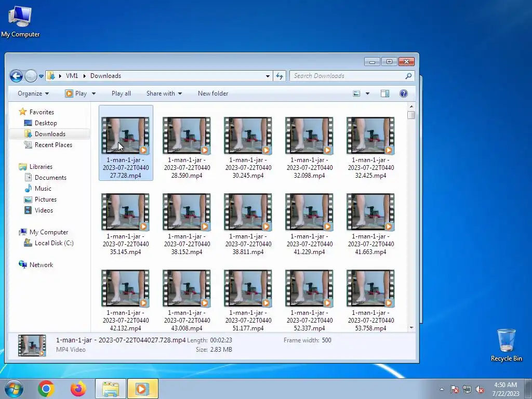Open the Play dropdown arrow

(x=94, y=94)
